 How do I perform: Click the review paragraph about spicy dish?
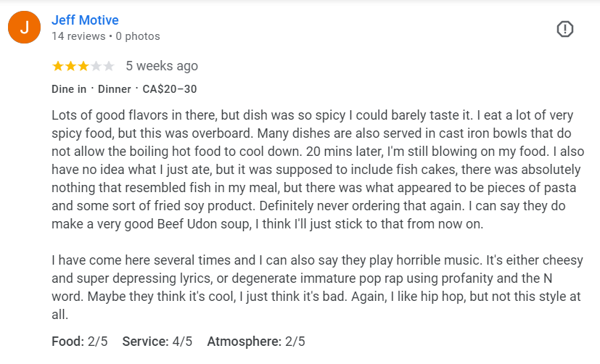tap(318, 170)
